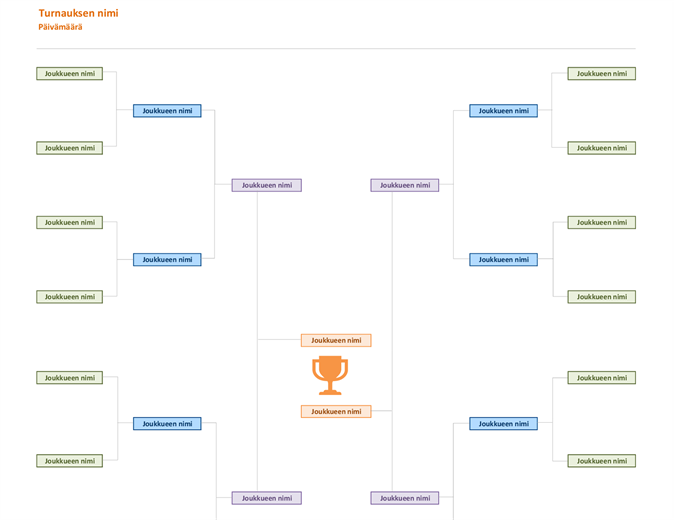Select the upper-right purple Joukkueen nimi box
The height and width of the screenshot is (520, 675).
[x=405, y=185]
